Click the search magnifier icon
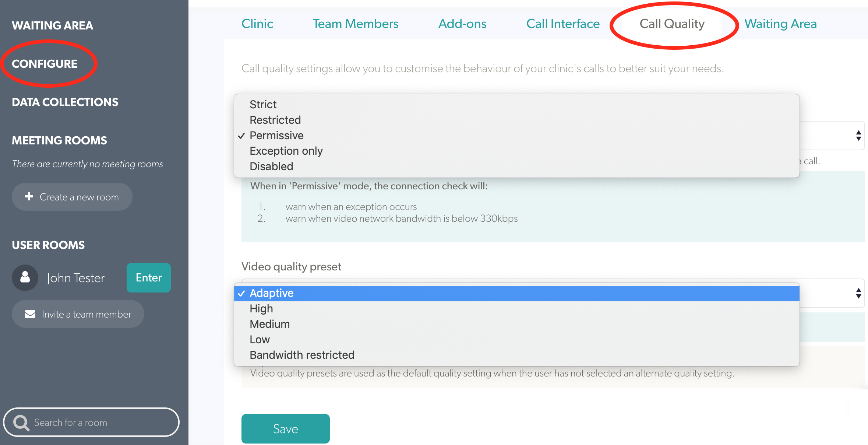868x445 pixels. tap(21, 422)
